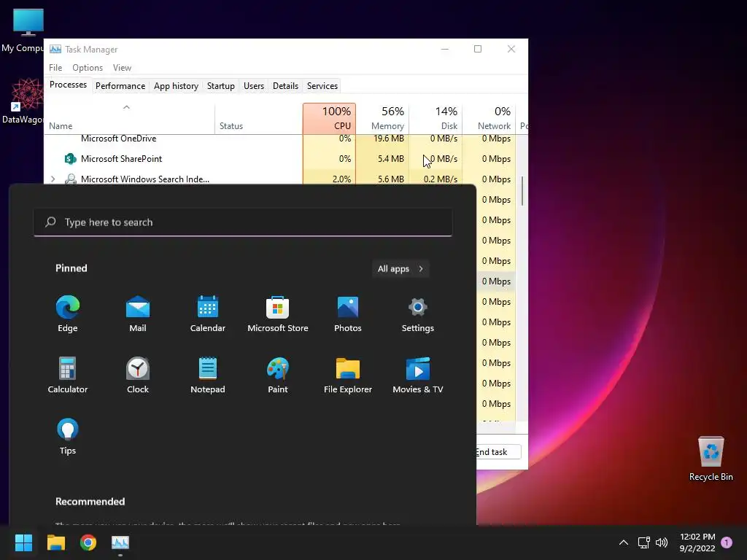The height and width of the screenshot is (560, 747).
Task: Switch to the Services tab
Action: point(322,86)
